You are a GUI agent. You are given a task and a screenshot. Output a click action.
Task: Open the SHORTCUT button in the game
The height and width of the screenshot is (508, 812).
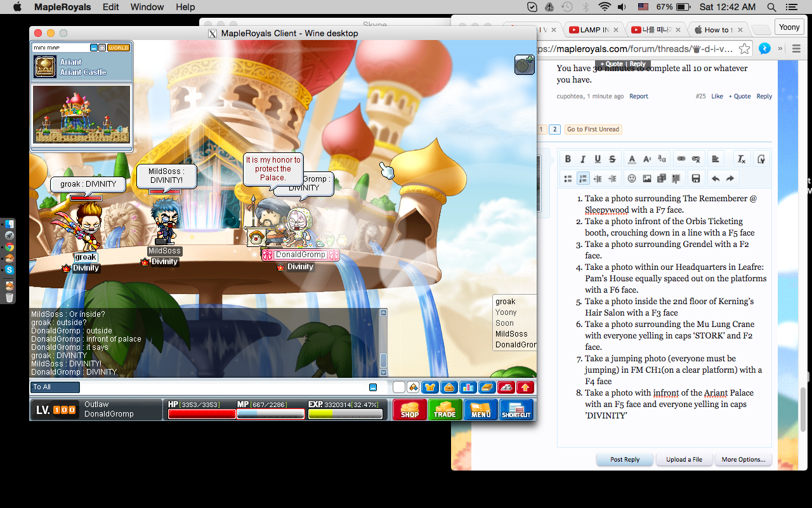(x=516, y=410)
